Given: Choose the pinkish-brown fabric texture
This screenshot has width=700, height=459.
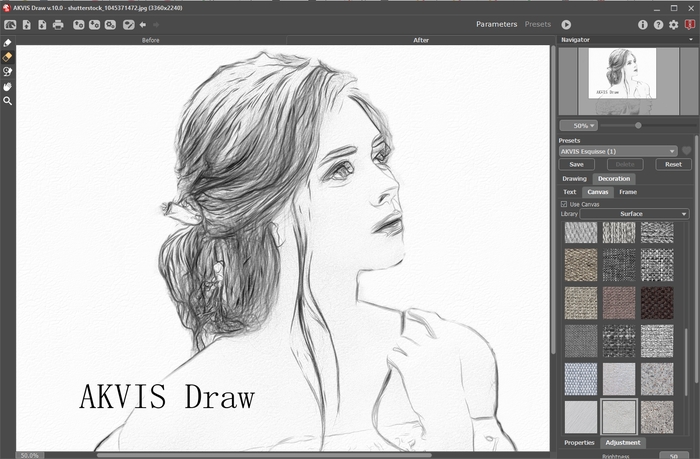Looking at the screenshot, I should [619, 303].
